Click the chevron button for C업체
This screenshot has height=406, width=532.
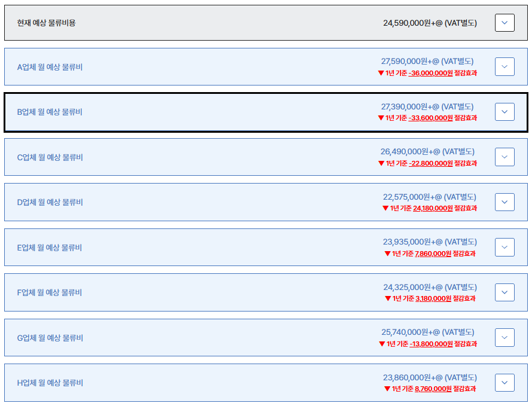point(505,157)
